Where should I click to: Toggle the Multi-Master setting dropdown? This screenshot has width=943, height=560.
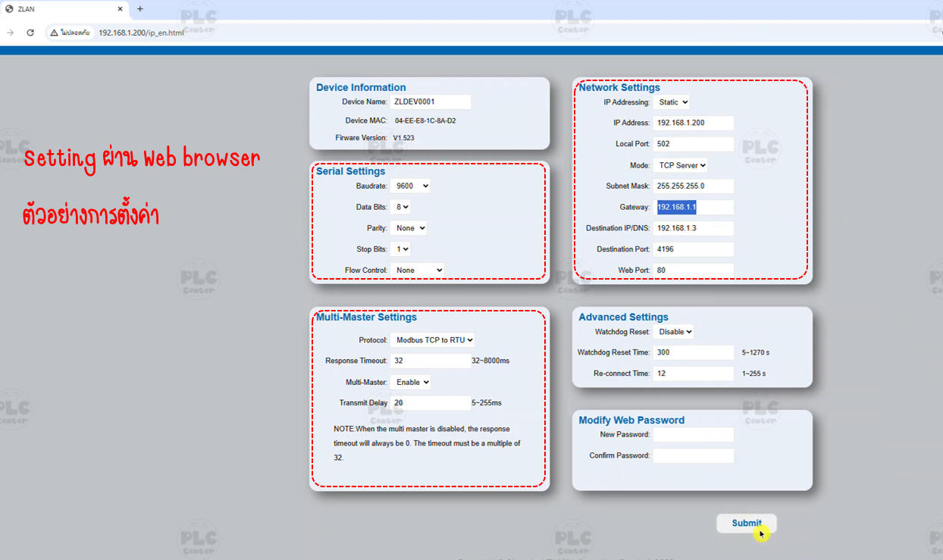point(412,382)
